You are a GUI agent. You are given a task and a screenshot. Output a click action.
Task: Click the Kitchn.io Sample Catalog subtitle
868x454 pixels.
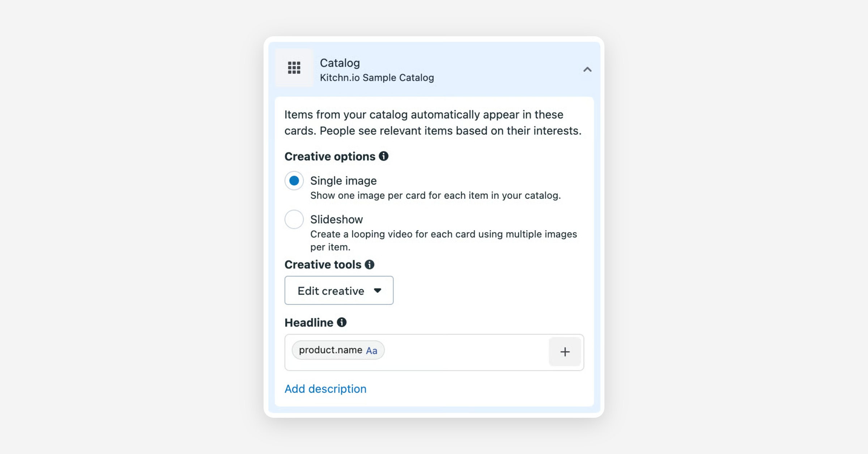tap(376, 78)
